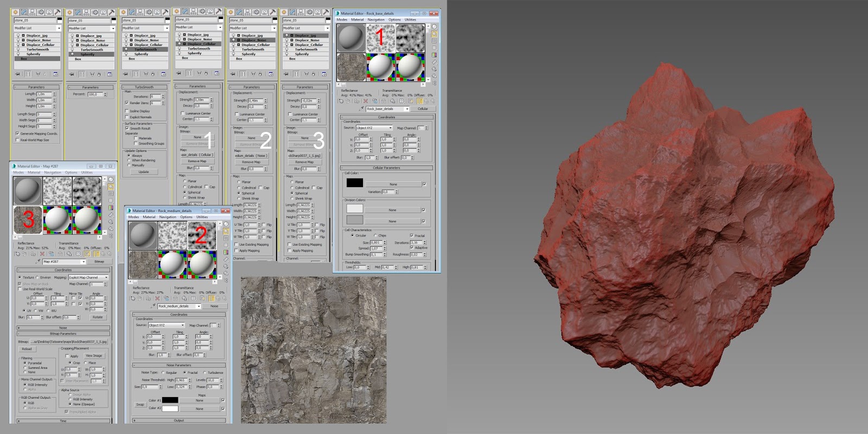Click red X Reset Map icon in Rock_medium_details editor
This screenshot has height=434, width=868.
[157, 298]
